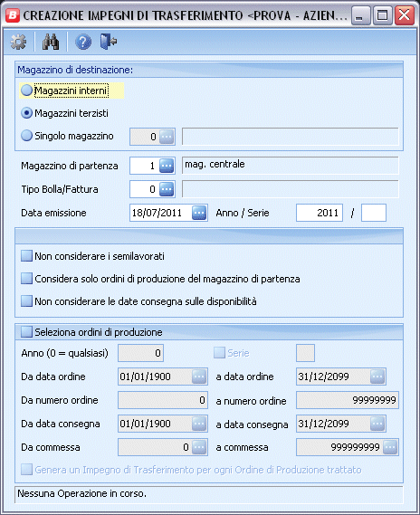The height and width of the screenshot is (515, 420).
Task: Click the exit door icon
Action: coord(109,42)
